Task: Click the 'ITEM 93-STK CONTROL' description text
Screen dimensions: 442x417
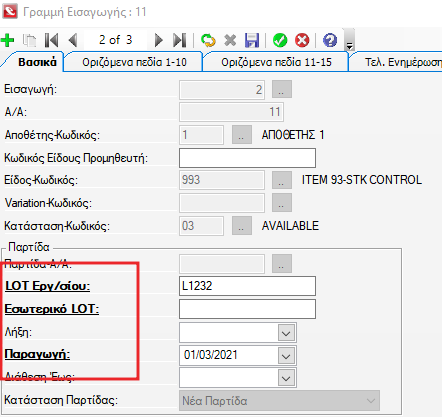Action: 362,180
